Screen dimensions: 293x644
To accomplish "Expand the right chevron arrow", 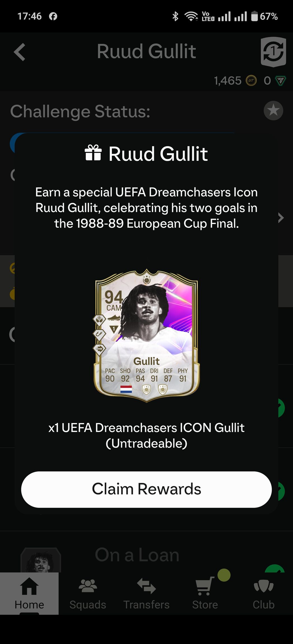I will (x=281, y=218).
